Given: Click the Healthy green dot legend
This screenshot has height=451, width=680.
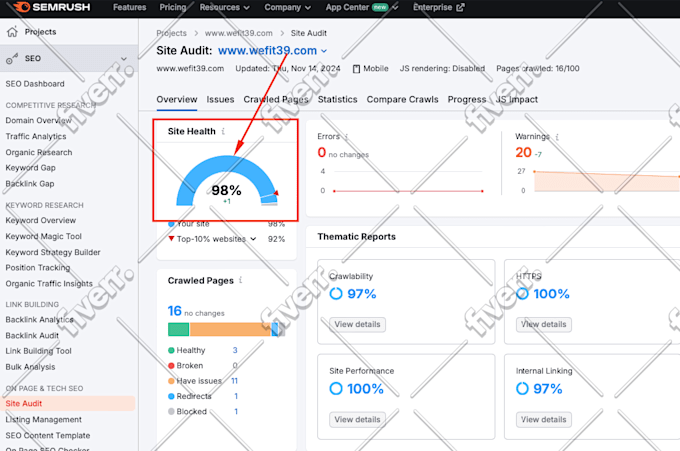Looking at the screenshot, I should point(171,350).
